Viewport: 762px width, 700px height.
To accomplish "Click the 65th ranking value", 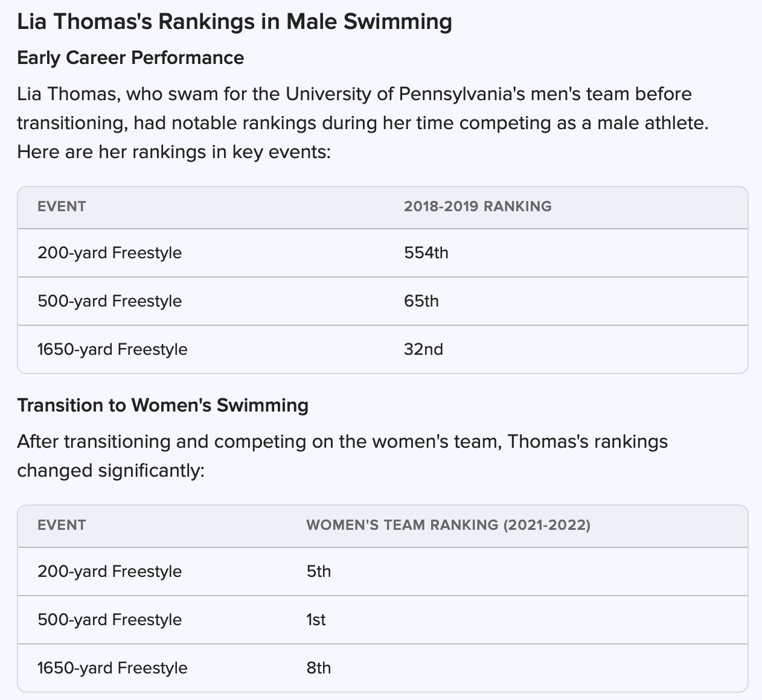I will coord(421,301).
